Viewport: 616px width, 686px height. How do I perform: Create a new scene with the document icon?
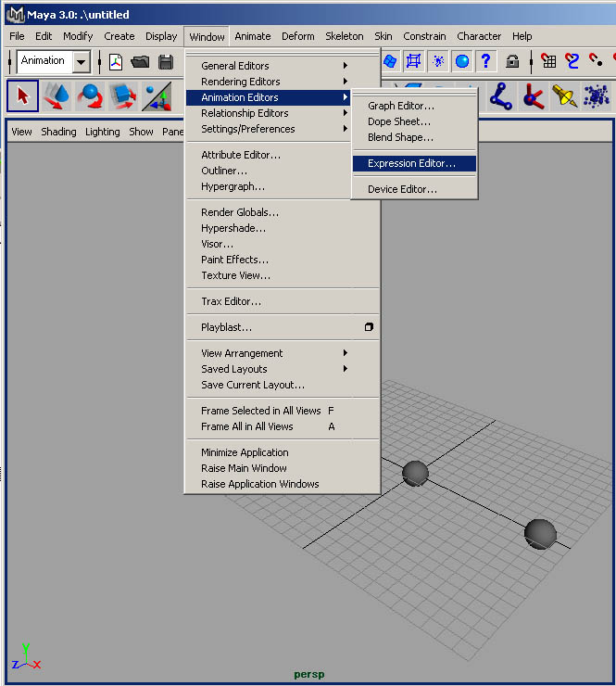click(116, 62)
